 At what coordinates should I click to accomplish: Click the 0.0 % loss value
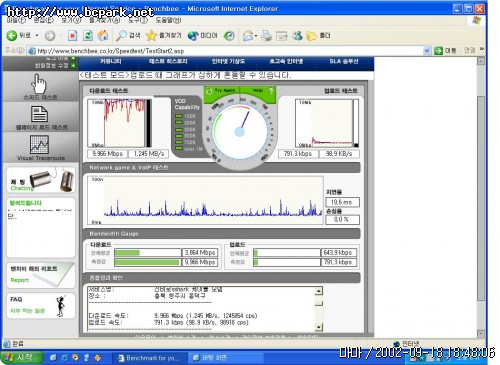(342, 220)
